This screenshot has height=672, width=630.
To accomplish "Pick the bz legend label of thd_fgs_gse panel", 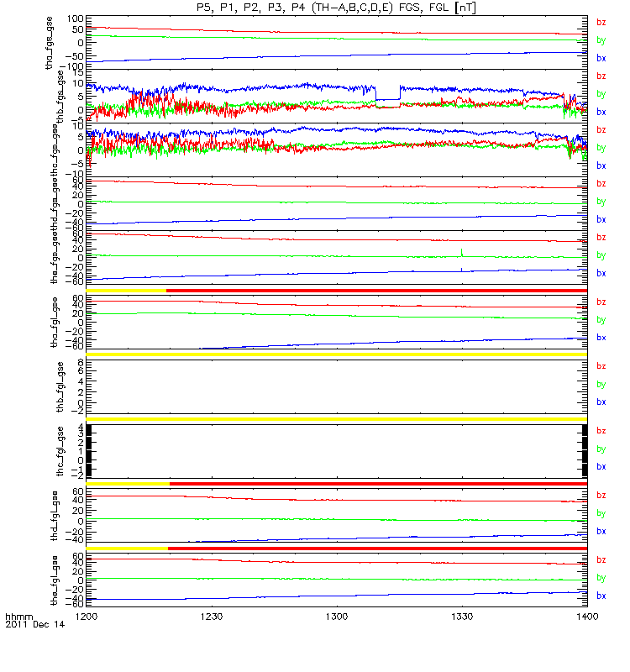I will [x=601, y=183].
